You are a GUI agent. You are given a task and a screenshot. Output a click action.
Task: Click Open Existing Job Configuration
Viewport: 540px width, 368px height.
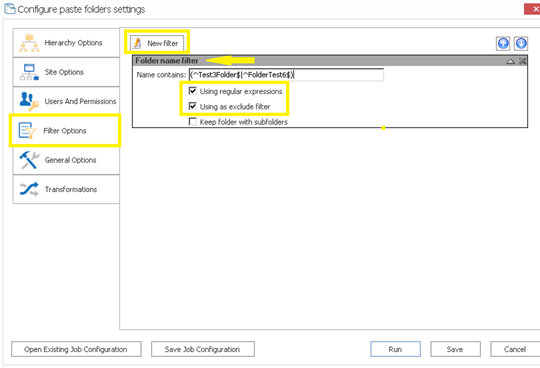pyautogui.click(x=76, y=349)
